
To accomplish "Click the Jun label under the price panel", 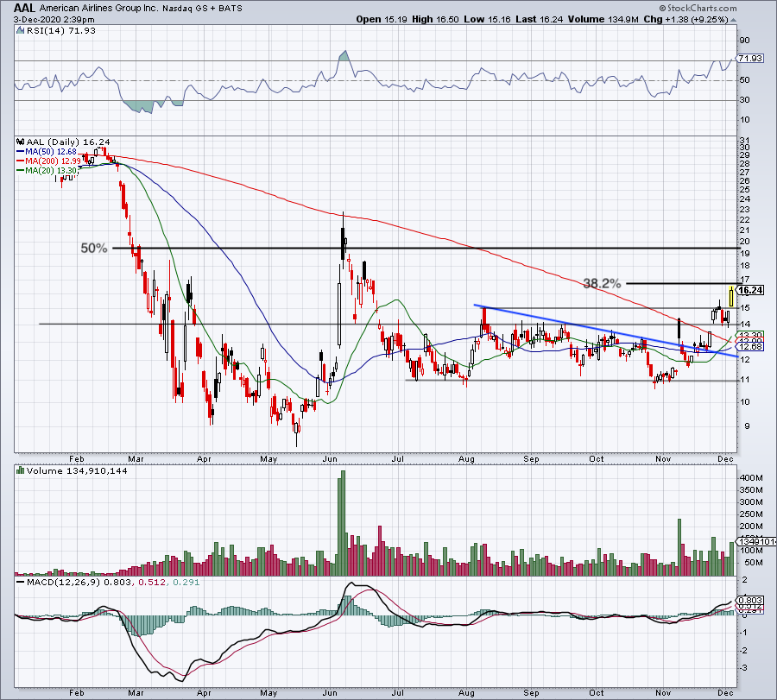I will pyautogui.click(x=330, y=459).
